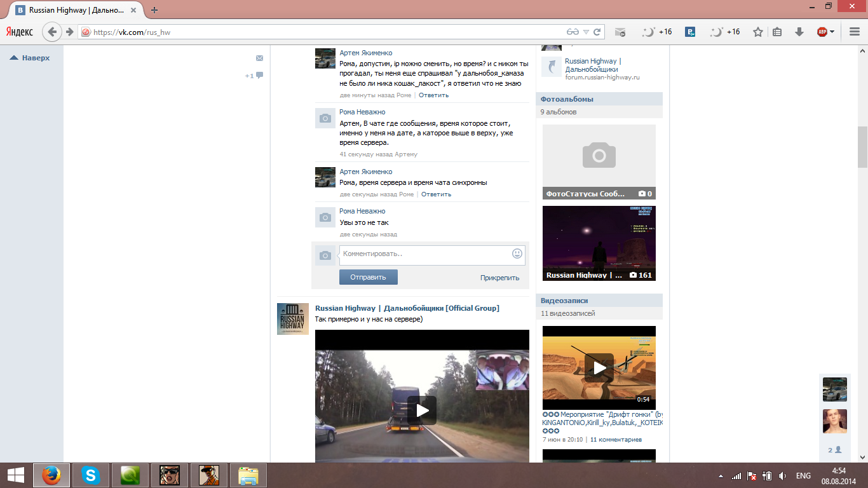
Task: Open the mail extension icon in toolbar
Action: click(620, 32)
